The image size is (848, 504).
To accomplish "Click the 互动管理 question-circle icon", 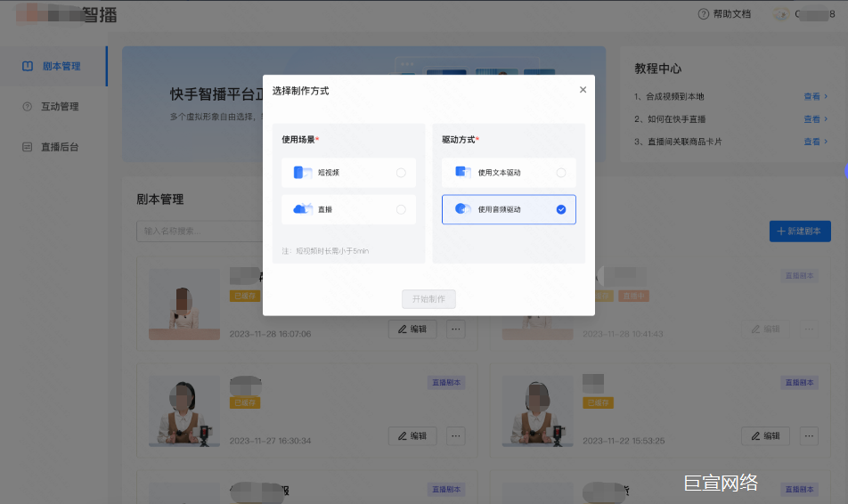I will pos(27,107).
